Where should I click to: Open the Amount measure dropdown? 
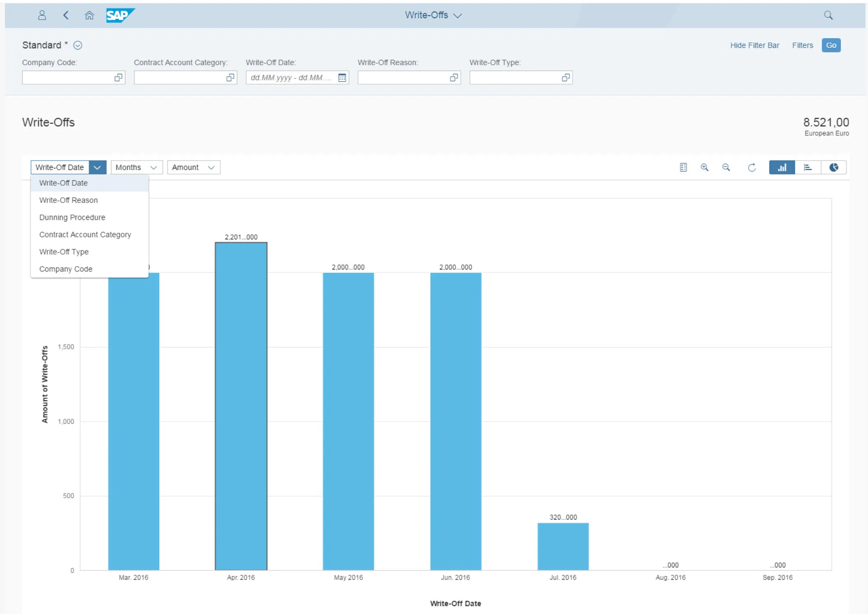193,167
